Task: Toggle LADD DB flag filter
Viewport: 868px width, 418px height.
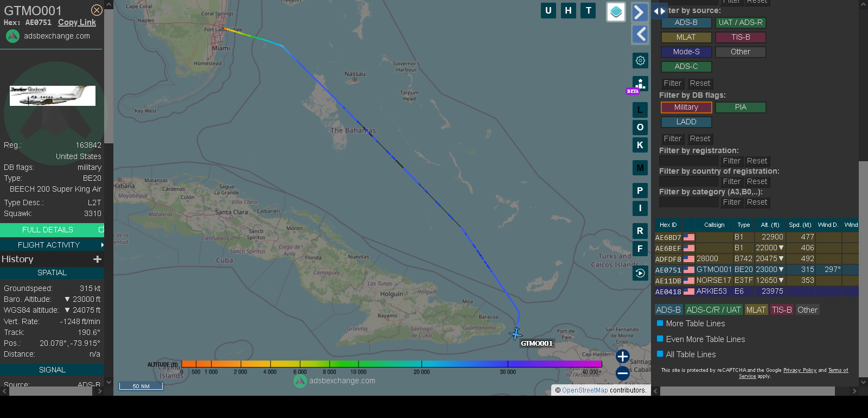Action: tap(686, 122)
